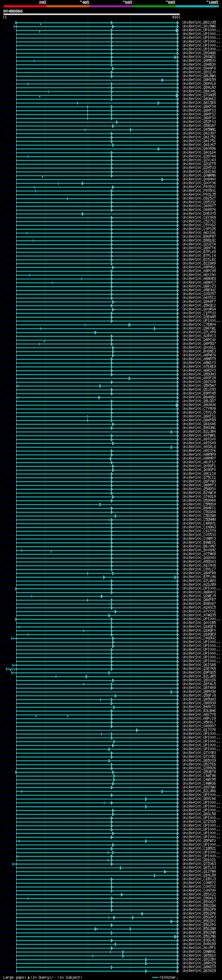Image resolution: width=222 pixels, height=980 pixels.
Task: Open hit UniRef100_Q6KFS3
Action: click(199, 110)
